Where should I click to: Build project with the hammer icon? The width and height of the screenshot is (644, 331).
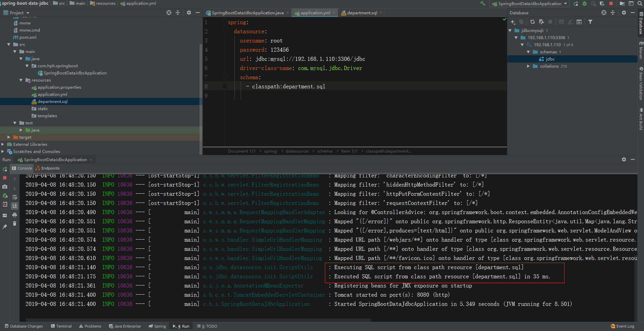point(483,3)
